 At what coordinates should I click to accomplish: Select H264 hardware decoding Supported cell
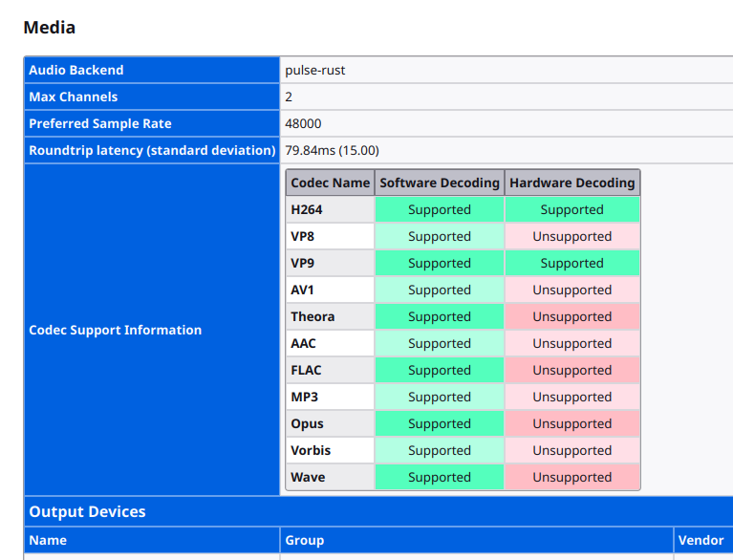tap(571, 209)
